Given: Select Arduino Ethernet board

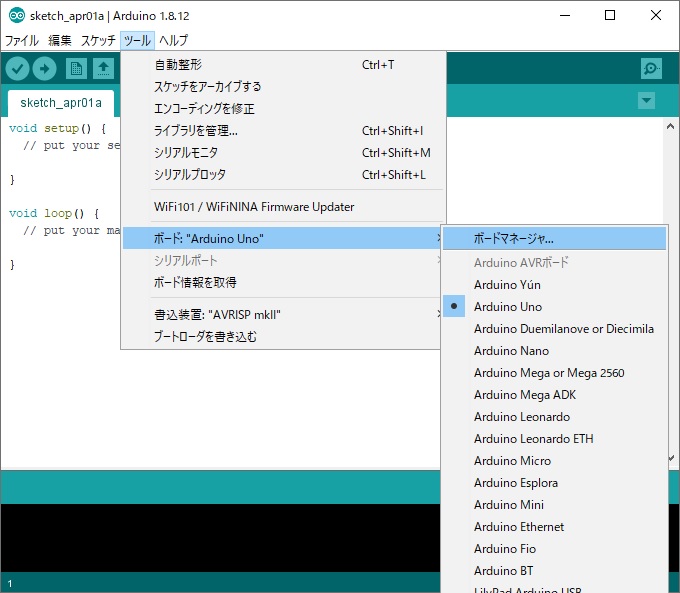Looking at the screenshot, I should tap(554, 527).
